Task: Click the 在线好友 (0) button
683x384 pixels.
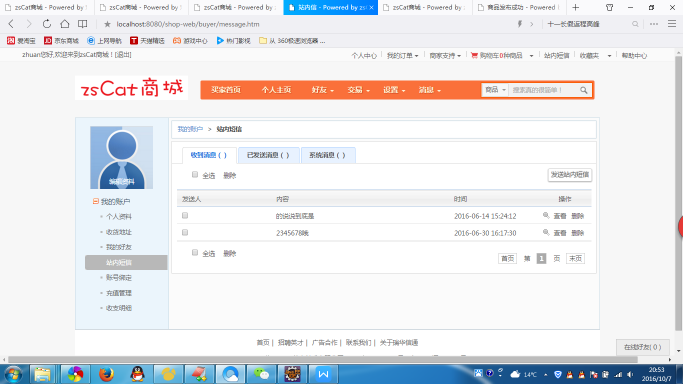Action: point(642,347)
